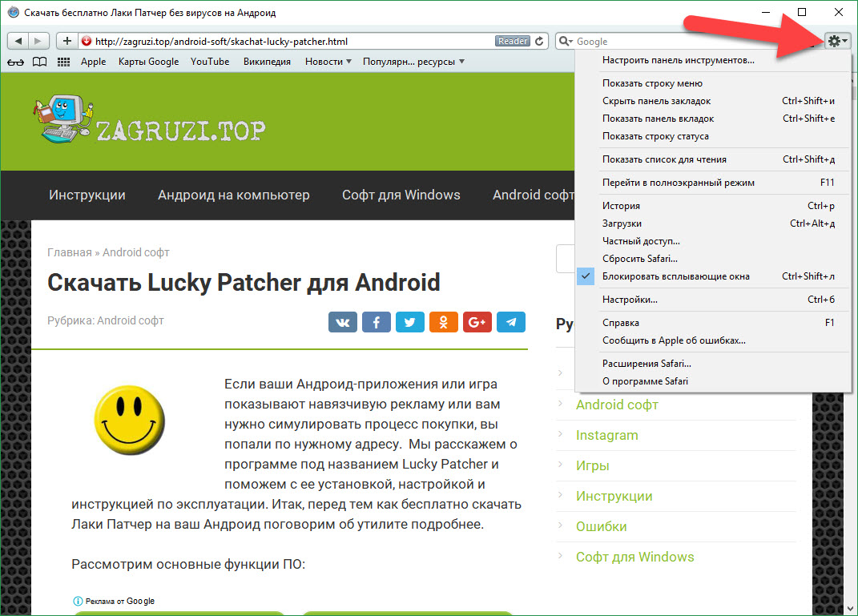Reload the page with the refresh icon
Viewport: 858px width, 616px height.
(540, 41)
